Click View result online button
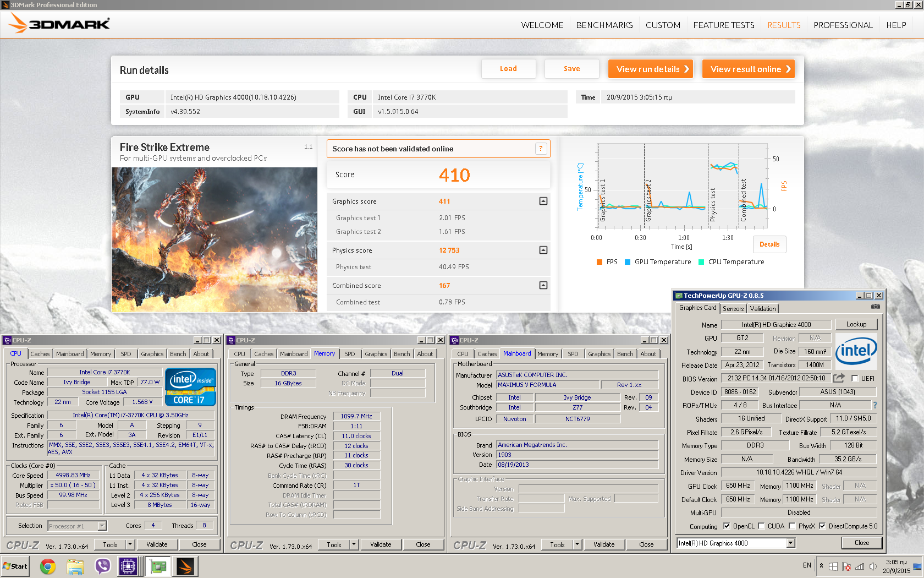Image resolution: width=924 pixels, height=578 pixels. pos(749,69)
